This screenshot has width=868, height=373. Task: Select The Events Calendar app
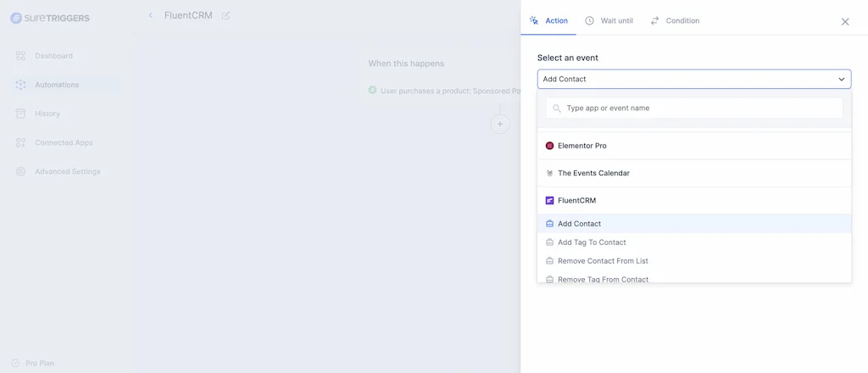[x=694, y=173]
